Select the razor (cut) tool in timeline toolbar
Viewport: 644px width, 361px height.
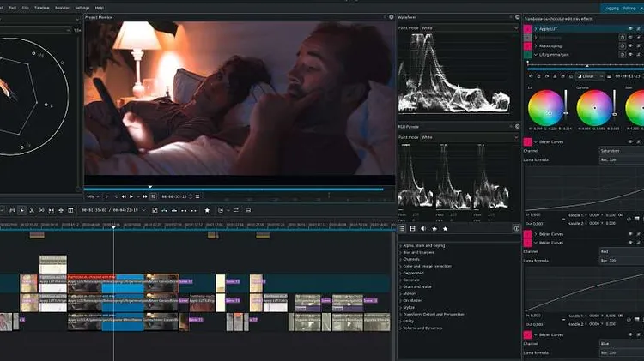[x=33, y=210]
